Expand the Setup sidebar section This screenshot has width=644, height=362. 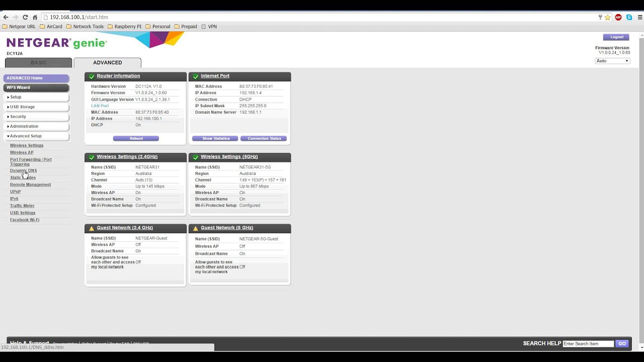(36, 97)
